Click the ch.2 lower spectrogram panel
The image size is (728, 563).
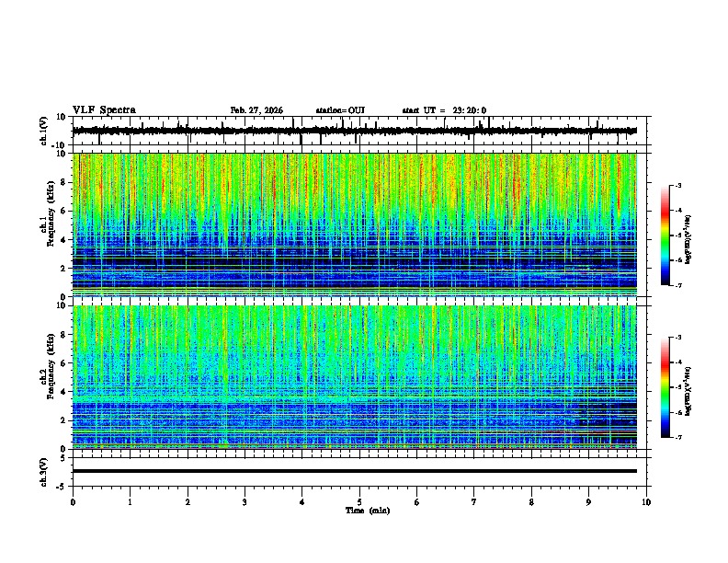pos(355,377)
